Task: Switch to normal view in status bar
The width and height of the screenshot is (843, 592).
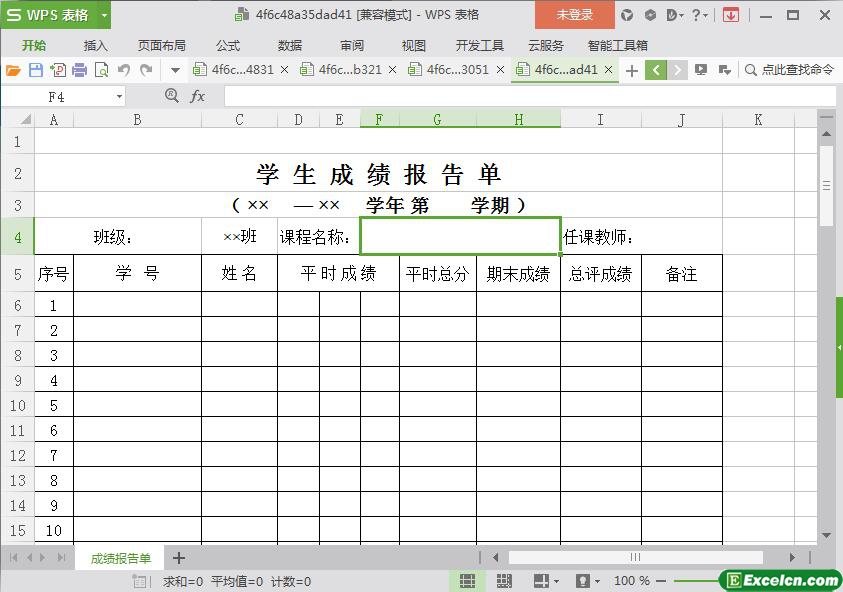Action: 467,581
